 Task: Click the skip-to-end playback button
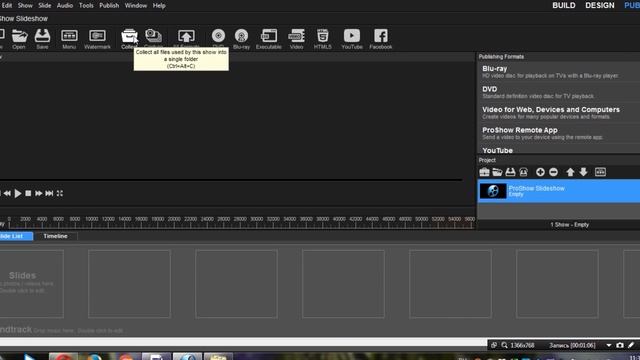click(49, 193)
